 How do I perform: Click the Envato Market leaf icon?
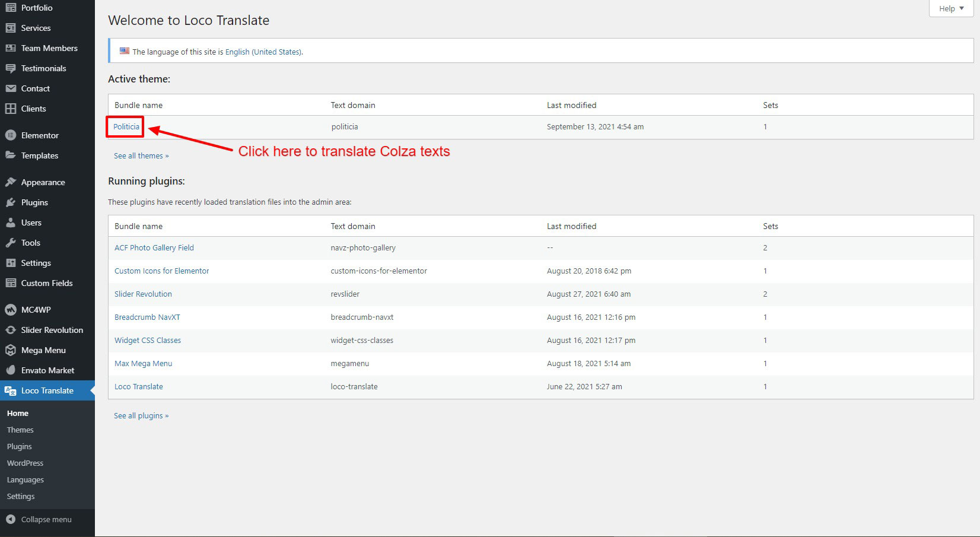[11, 370]
